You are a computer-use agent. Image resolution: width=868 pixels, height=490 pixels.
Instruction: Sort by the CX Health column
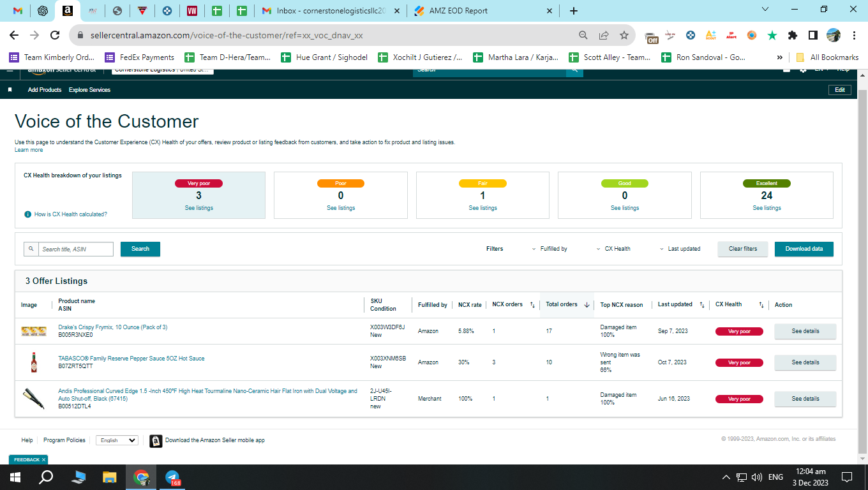click(761, 305)
